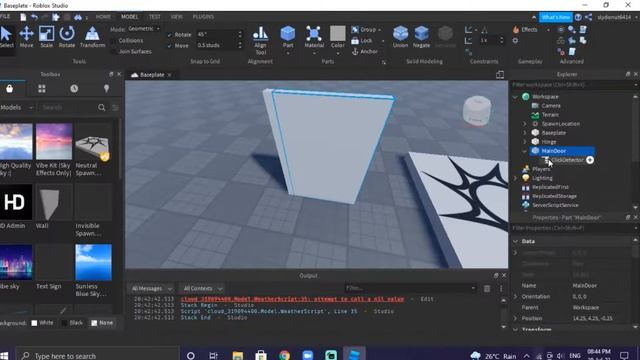Image resolution: width=640 pixels, height=360 pixels.
Task: Click the Union solid modeling icon
Action: point(400,37)
